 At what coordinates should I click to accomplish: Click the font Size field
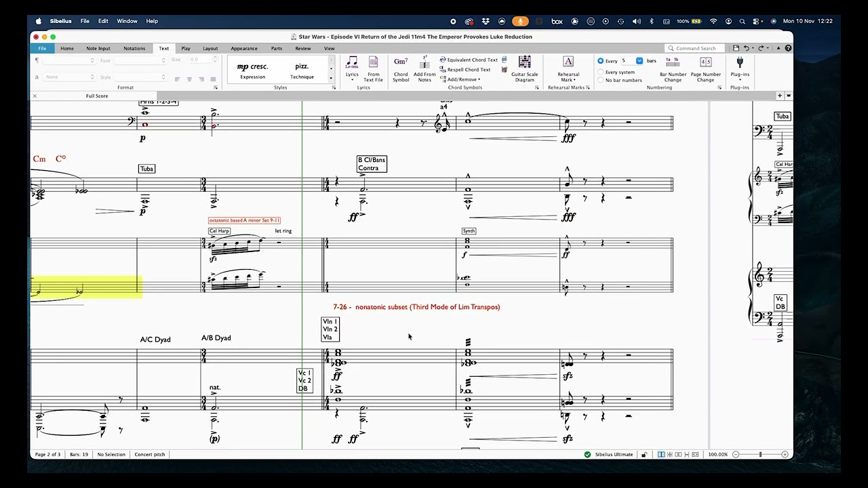pyautogui.click(x=199, y=60)
